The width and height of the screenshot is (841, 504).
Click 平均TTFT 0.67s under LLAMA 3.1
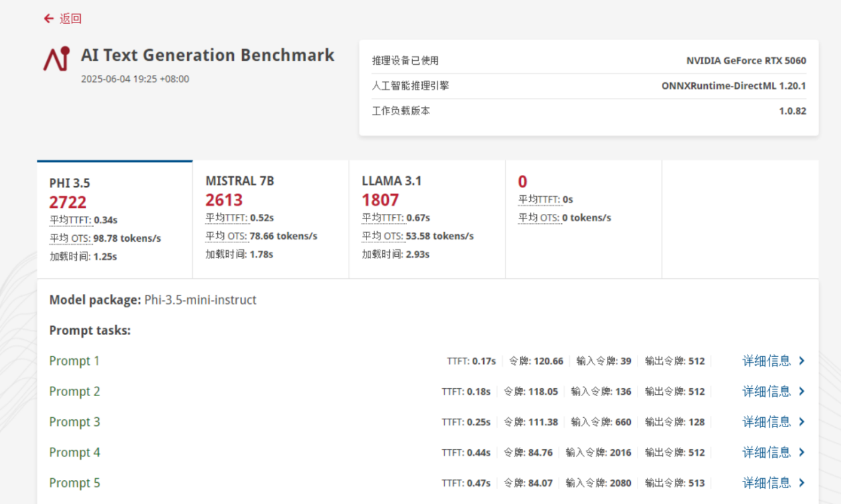coord(396,217)
